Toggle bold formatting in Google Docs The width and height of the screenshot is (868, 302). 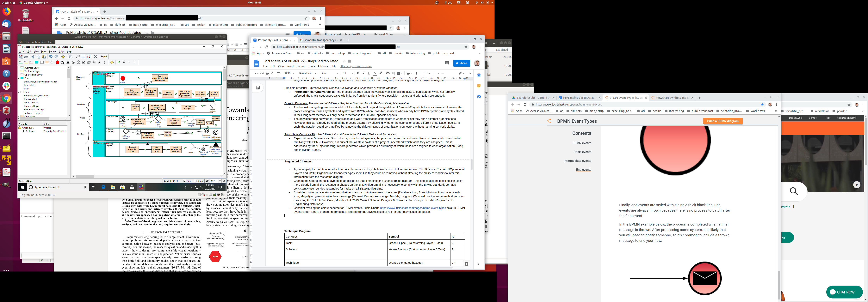pyautogui.click(x=358, y=73)
